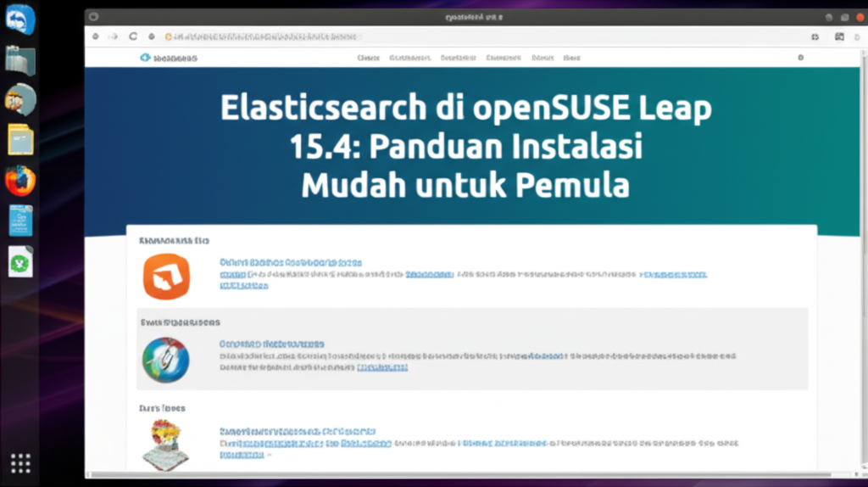Click the icon right of the reload button
The height and width of the screenshot is (487, 868).
(x=151, y=36)
